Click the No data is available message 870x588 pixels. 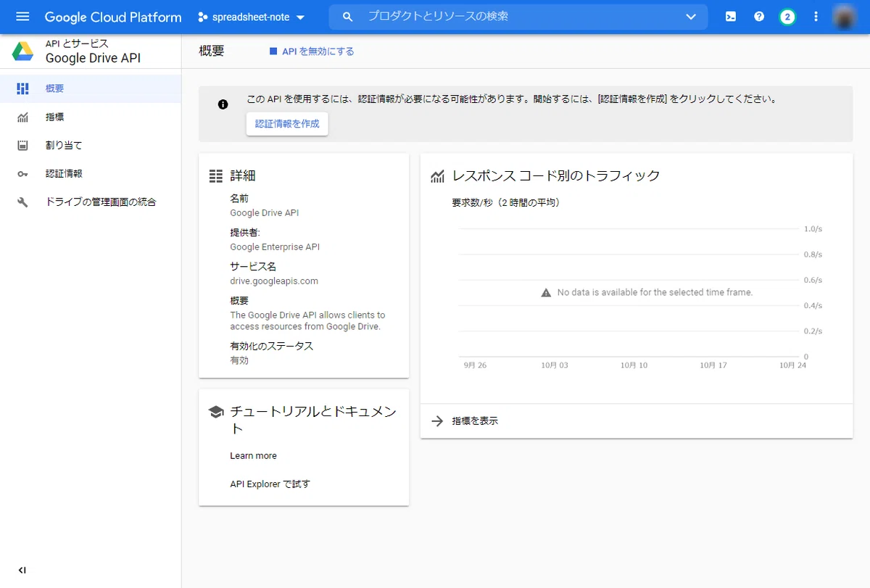[x=655, y=293]
